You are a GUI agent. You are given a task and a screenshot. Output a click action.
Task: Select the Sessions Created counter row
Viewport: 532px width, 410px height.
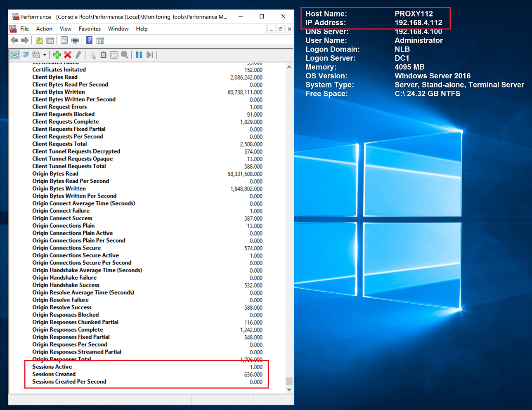coord(147,374)
